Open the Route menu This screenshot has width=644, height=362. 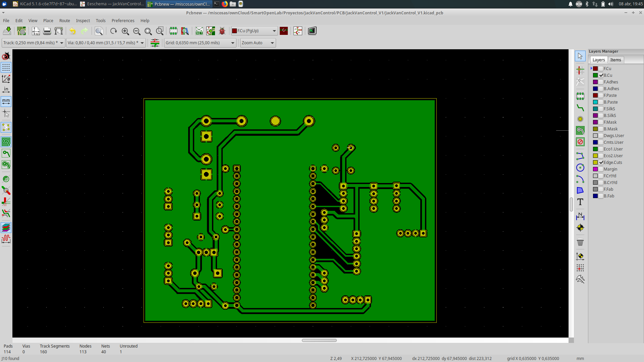pos(64,20)
